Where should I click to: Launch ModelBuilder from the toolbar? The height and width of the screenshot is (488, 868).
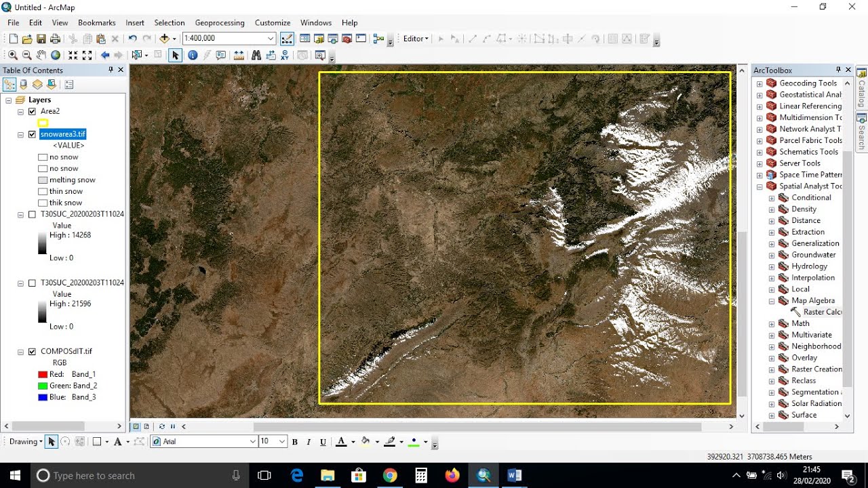[x=379, y=39]
